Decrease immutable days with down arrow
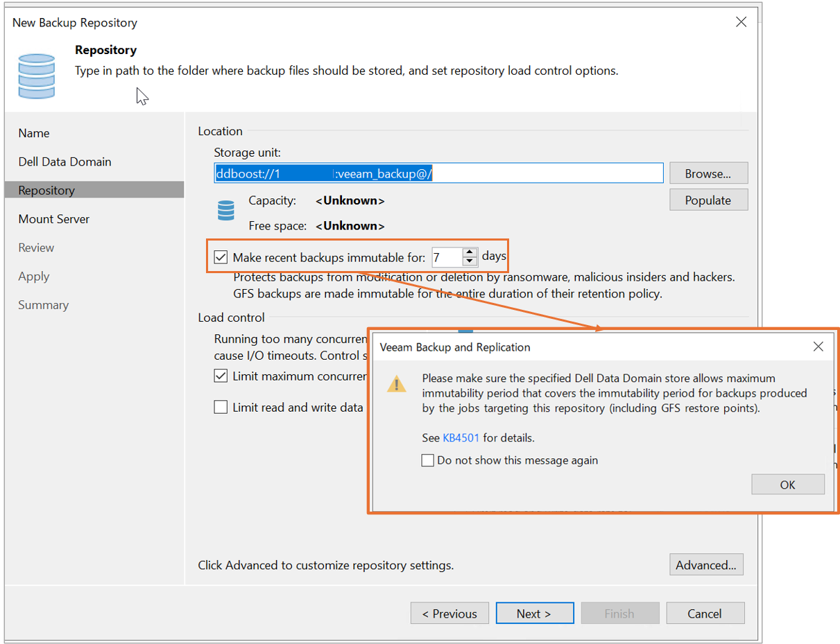This screenshot has height=644, width=840. (x=470, y=261)
